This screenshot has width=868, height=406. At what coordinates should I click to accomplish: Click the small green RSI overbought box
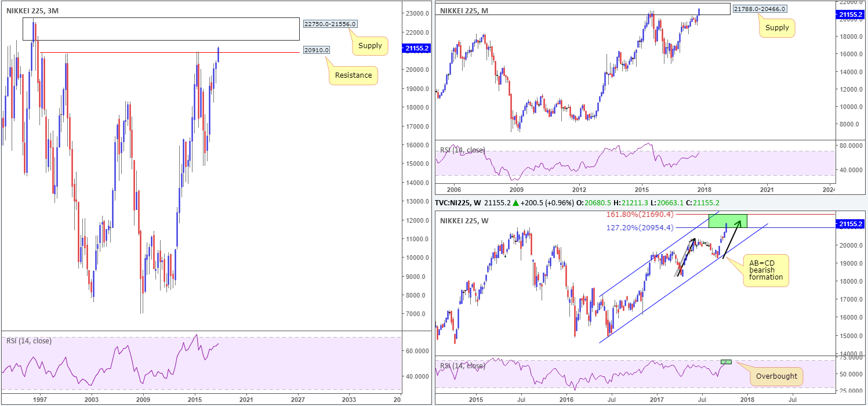pos(726,362)
